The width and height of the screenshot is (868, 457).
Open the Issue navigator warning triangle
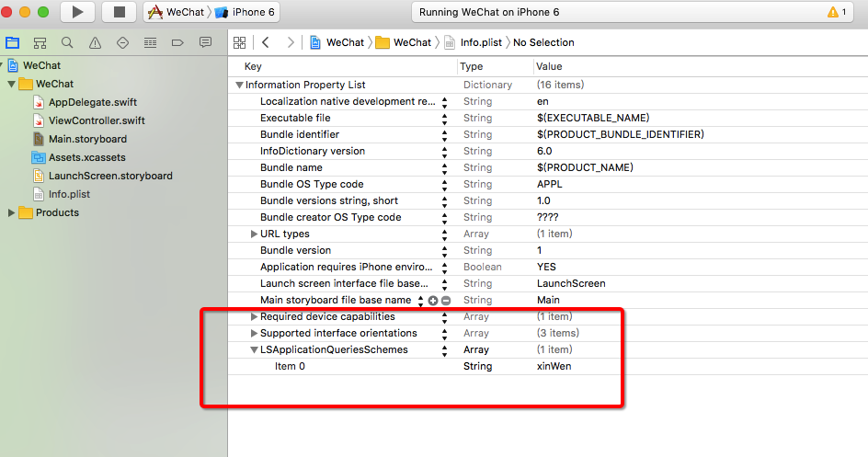[x=96, y=42]
